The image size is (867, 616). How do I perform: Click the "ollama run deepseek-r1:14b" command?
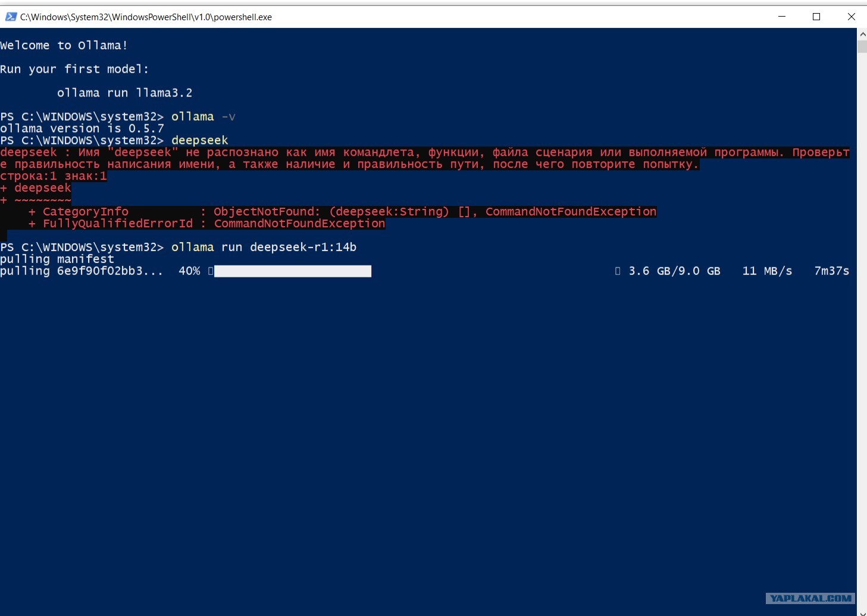point(264,247)
